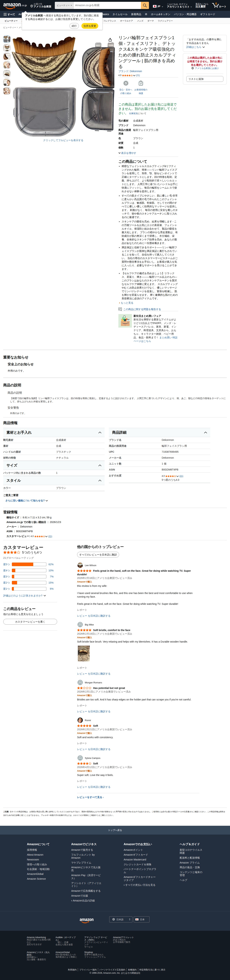Click the 日本 country selector in footer

coord(142,920)
